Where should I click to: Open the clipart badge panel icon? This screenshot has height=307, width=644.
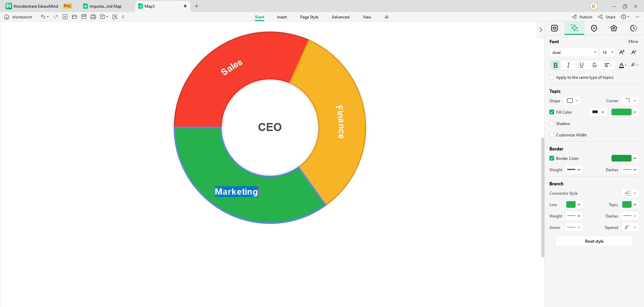tap(614, 28)
